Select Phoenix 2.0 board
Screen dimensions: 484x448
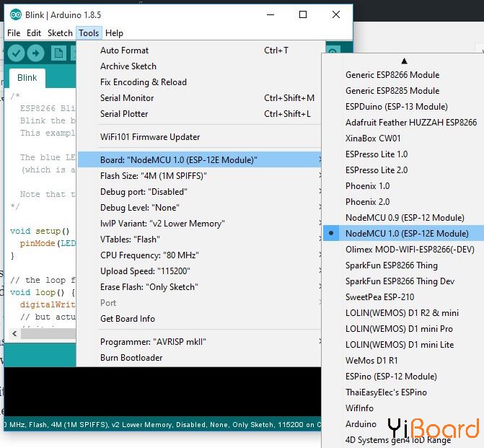(403, 202)
